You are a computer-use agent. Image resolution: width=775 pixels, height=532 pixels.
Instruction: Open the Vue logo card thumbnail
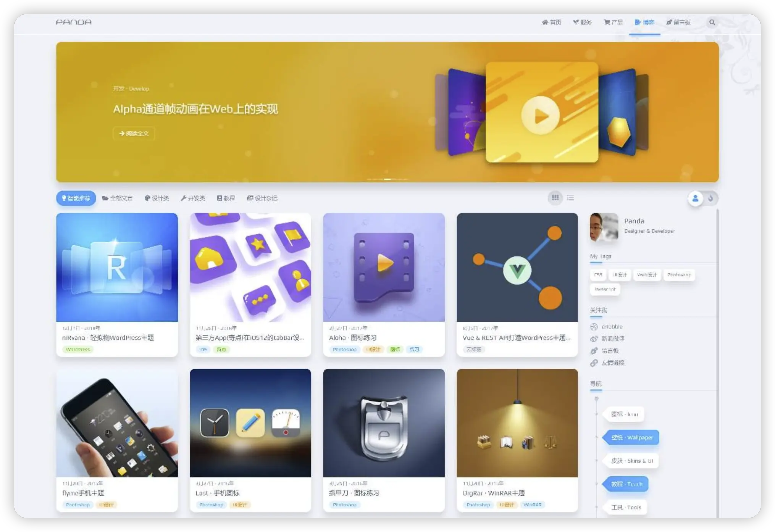point(517,267)
